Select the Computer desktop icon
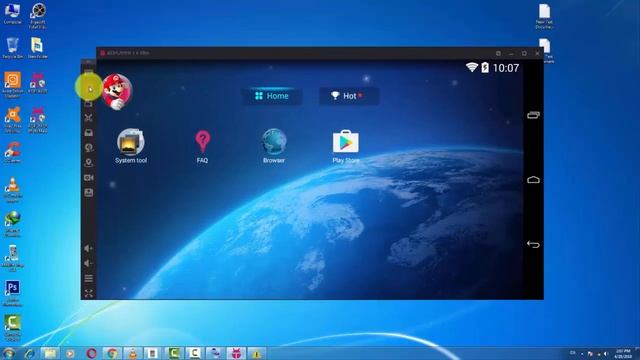 pos(12,13)
